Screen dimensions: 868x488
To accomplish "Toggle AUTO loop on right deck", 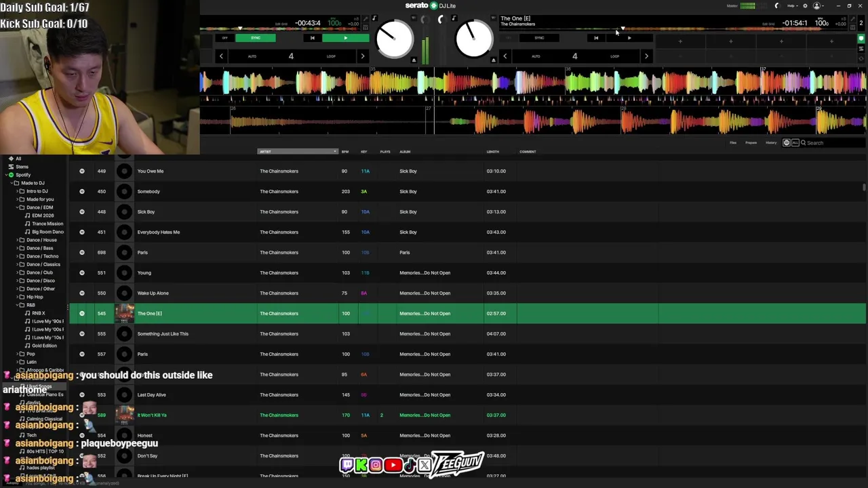I will coord(536,56).
